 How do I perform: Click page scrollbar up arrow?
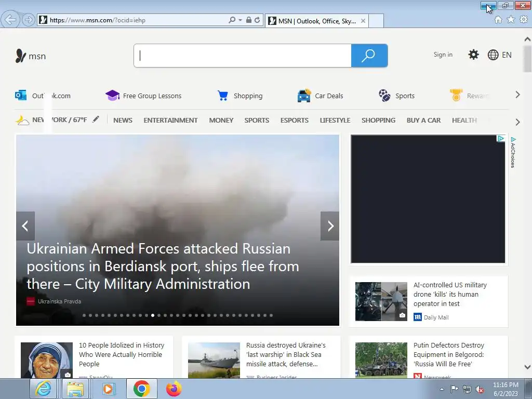coord(527,39)
